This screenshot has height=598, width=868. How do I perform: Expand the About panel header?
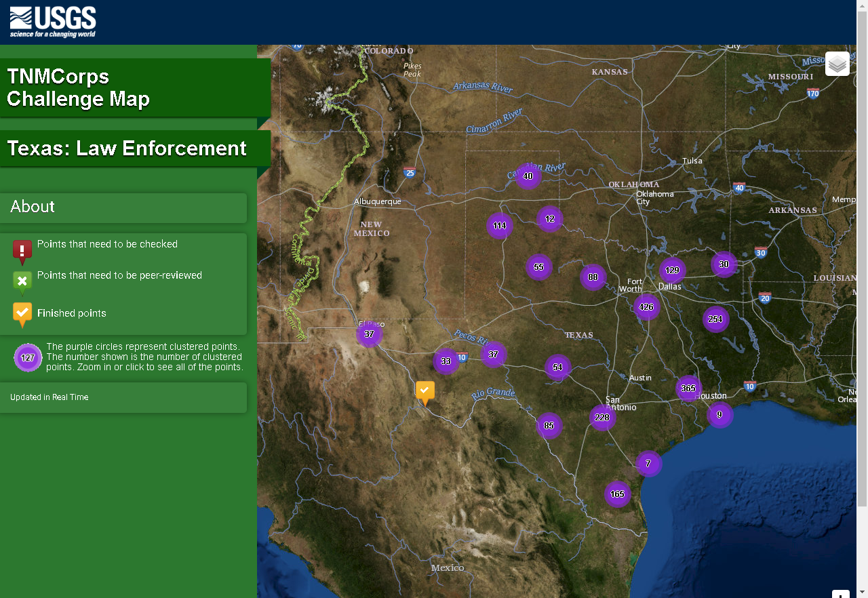(x=123, y=207)
